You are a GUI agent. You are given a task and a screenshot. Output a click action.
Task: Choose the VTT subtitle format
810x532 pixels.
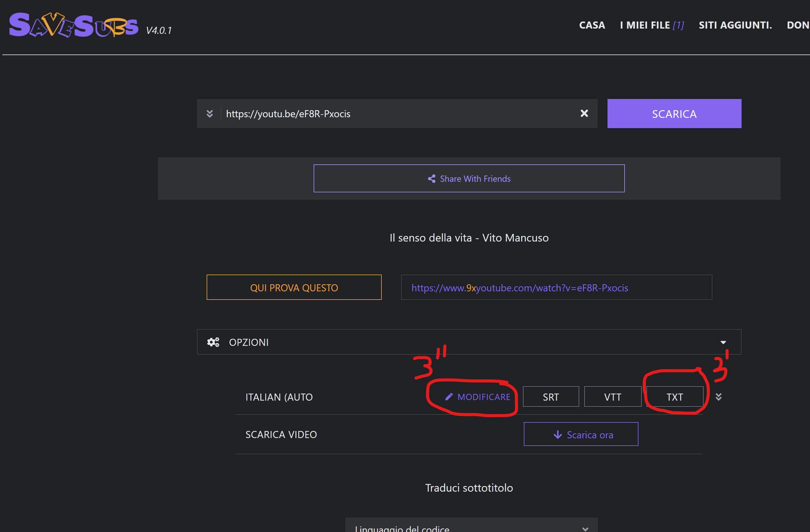point(613,396)
